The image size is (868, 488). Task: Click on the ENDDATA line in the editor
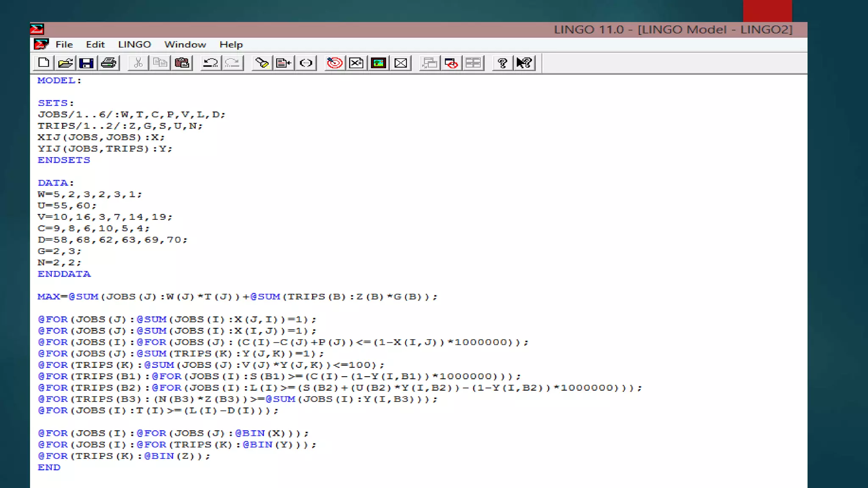click(64, 274)
